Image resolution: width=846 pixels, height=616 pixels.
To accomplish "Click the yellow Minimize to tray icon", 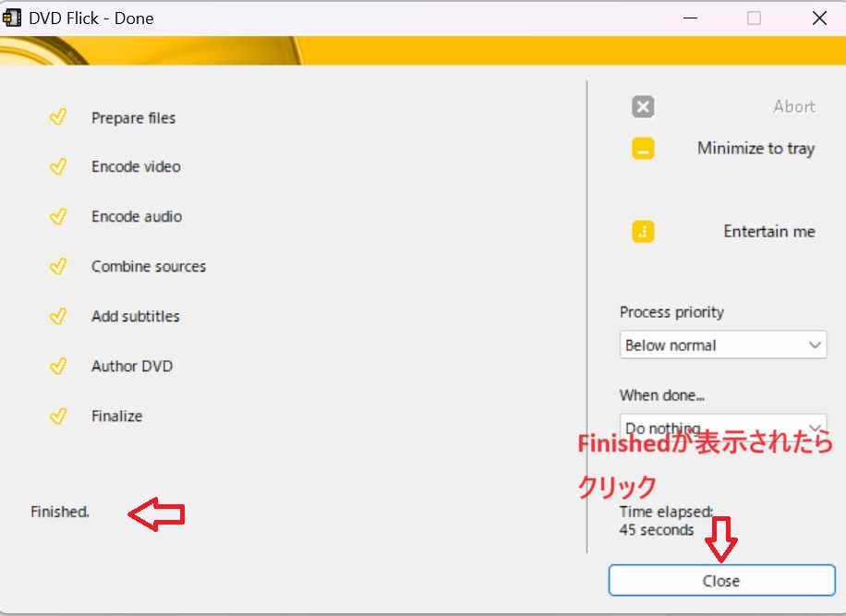I will coord(643,149).
